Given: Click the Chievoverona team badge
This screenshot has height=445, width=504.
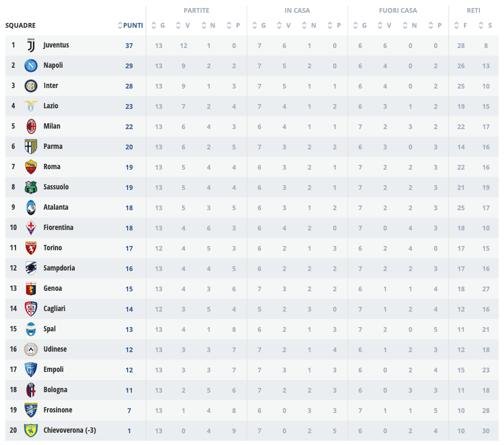Looking at the screenshot, I should [30, 431].
